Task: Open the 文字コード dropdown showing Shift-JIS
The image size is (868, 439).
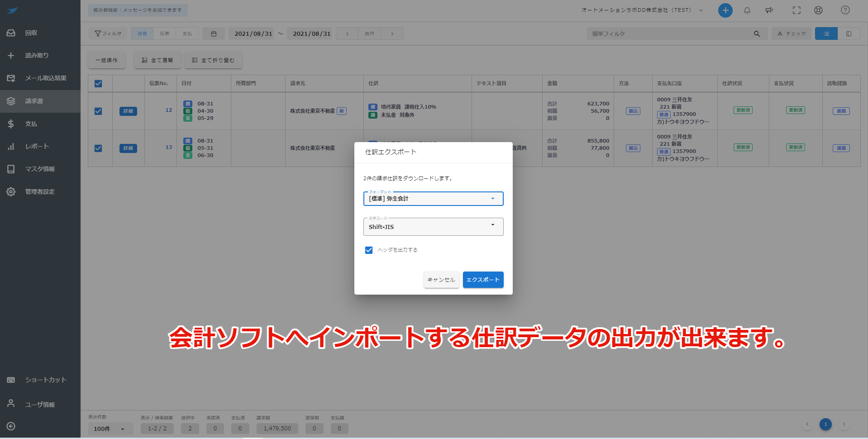Action: coord(434,227)
